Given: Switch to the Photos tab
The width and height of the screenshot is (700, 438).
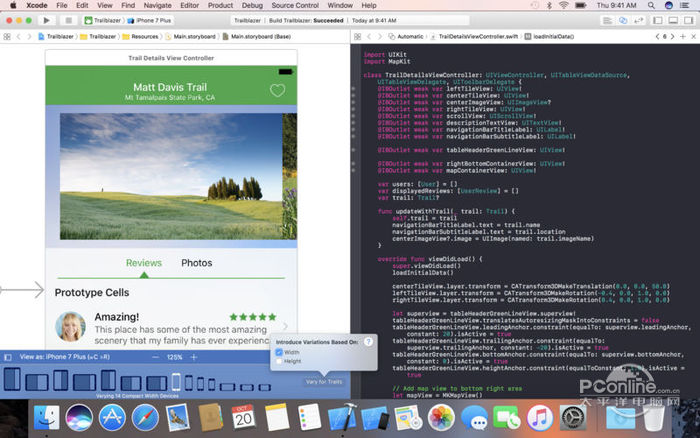Looking at the screenshot, I should (196, 263).
